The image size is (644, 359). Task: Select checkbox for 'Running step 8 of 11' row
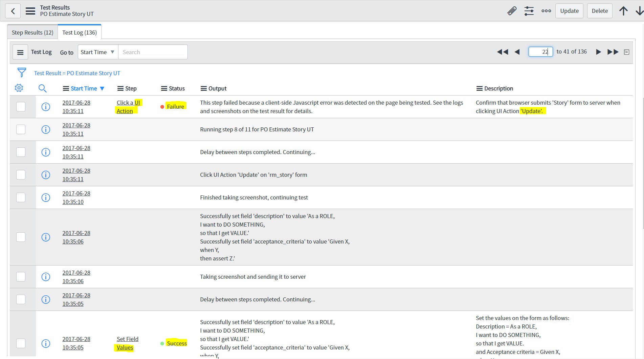[21, 129]
